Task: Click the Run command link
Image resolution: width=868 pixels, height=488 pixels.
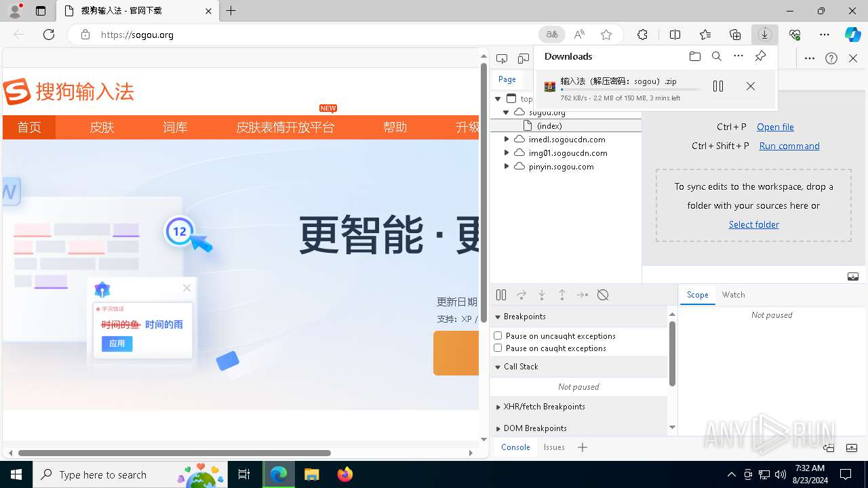Action: [789, 146]
